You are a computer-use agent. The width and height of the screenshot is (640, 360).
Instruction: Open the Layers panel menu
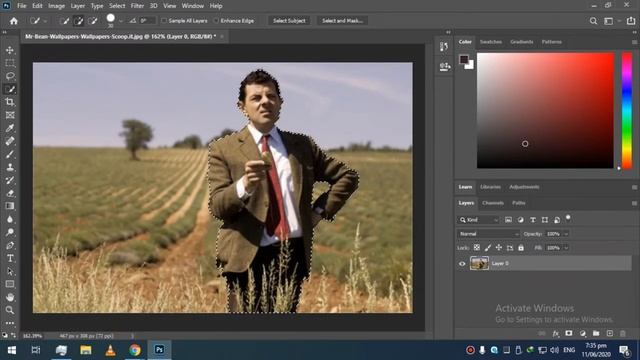click(x=634, y=203)
